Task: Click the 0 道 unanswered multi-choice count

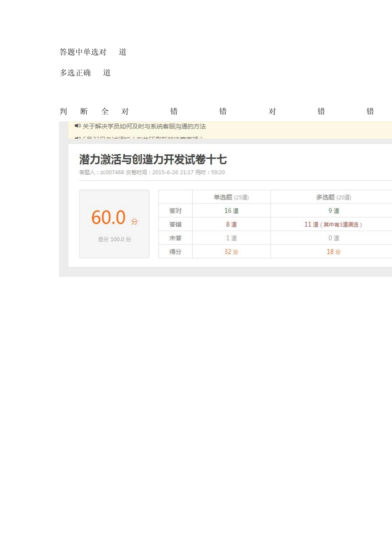Action: [x=333, y=238]
